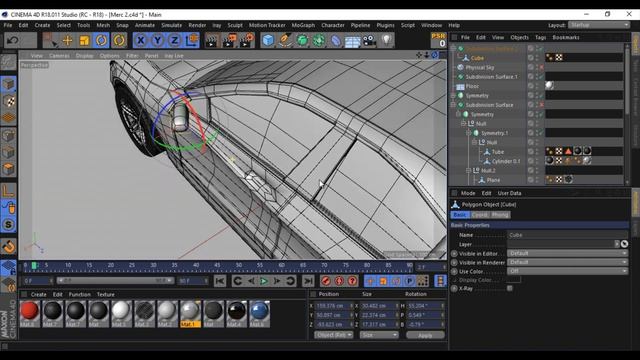Open the Layout dropdown
Viewport: 640px width, 360px height.
599,25
